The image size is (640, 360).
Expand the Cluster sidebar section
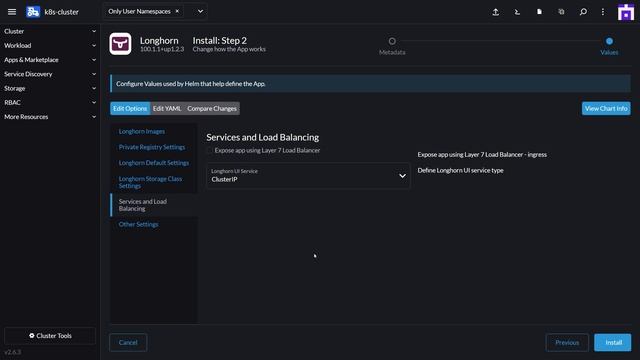click(x=50, y=31)
